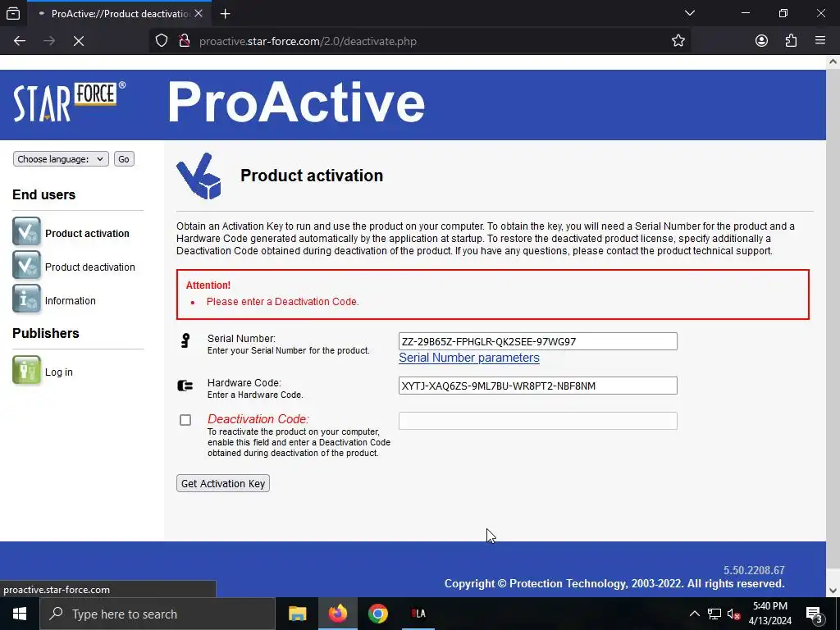Image resolution: width=840 pixels, height=630 pixels.
Task: Open the Firefox hamburger menu
Action: click(820, 41)
